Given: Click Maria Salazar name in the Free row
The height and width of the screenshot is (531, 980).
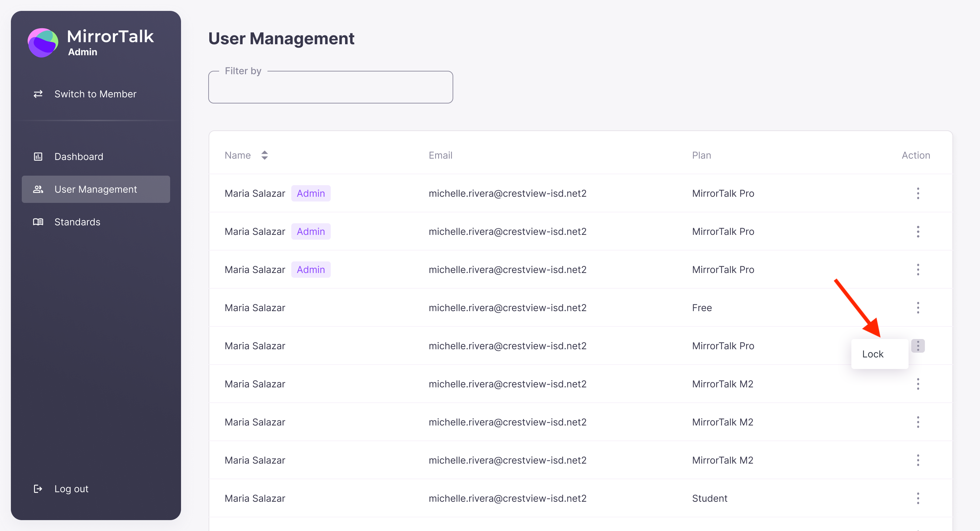Looking at the screenshot, I should [255, 308].
